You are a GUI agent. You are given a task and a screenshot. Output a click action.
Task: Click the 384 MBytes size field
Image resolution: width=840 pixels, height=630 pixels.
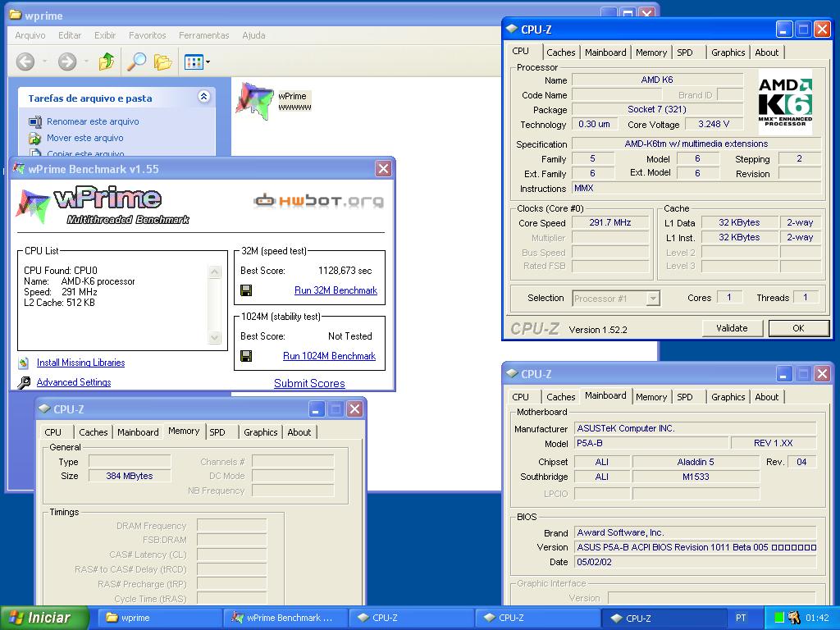click(129, 476)
